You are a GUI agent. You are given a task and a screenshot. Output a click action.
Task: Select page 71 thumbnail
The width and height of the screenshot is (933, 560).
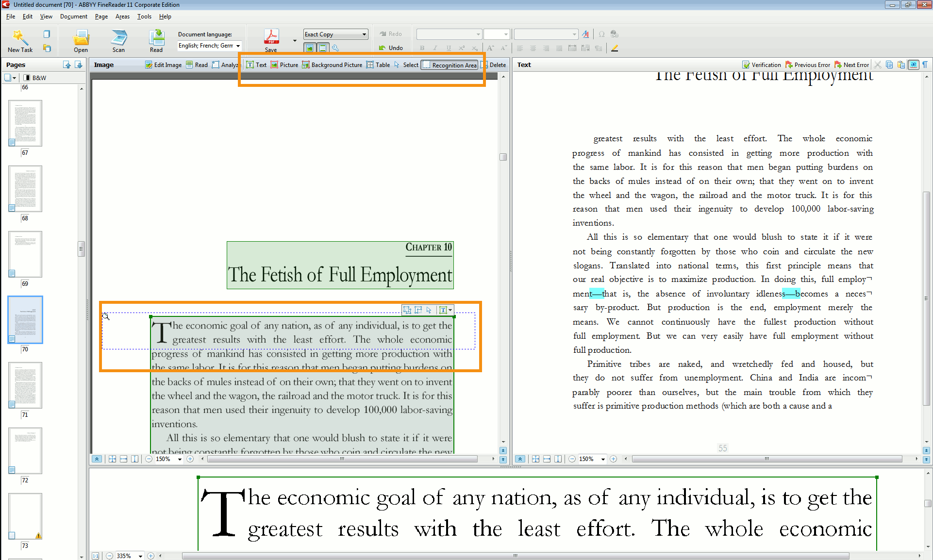25,385
